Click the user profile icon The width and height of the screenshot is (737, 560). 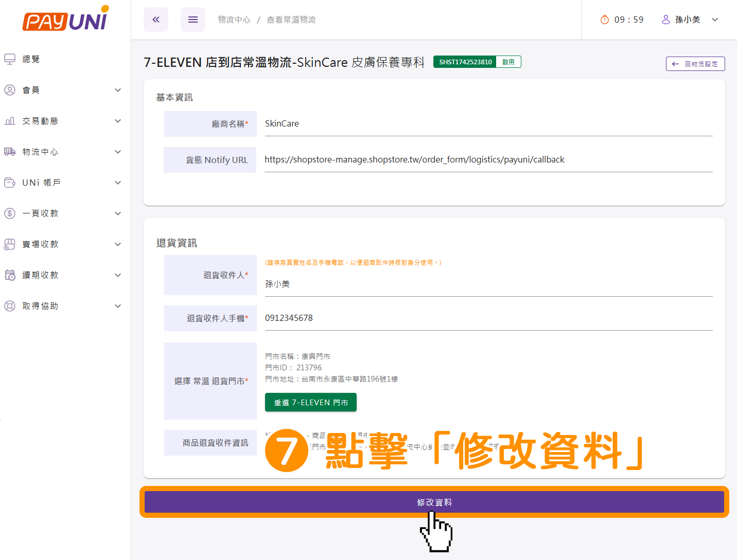coord(666,20)
